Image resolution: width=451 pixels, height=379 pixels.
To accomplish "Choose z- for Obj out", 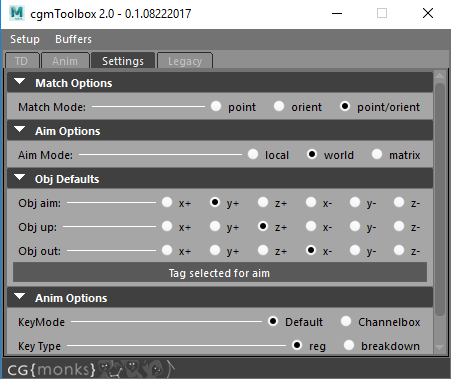I will pos(399,250).
